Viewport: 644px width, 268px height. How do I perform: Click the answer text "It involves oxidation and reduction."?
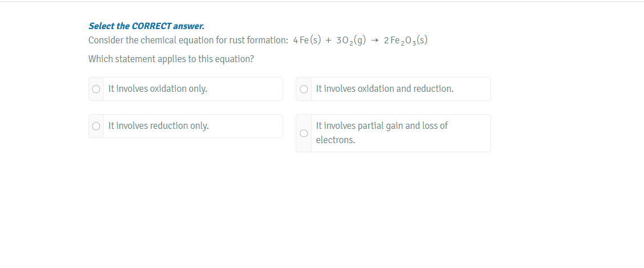click(x=384, y=89)
